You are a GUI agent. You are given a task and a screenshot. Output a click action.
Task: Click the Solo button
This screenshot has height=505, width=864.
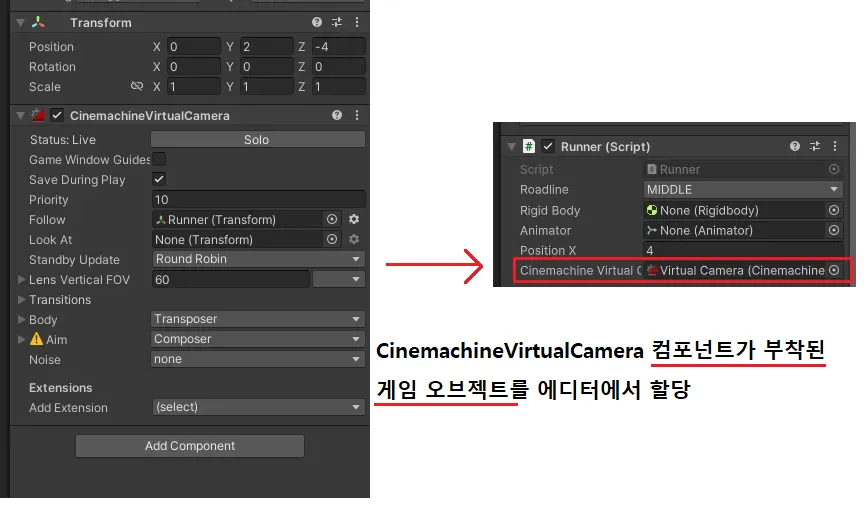click(257, 139)
